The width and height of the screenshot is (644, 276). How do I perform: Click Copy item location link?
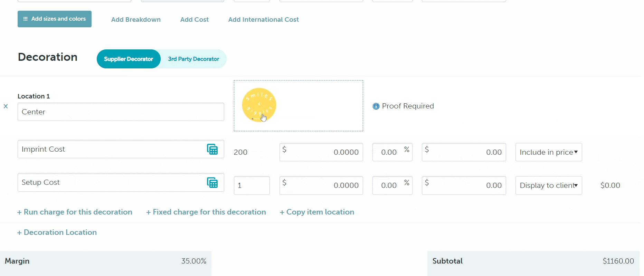(317, 212)
